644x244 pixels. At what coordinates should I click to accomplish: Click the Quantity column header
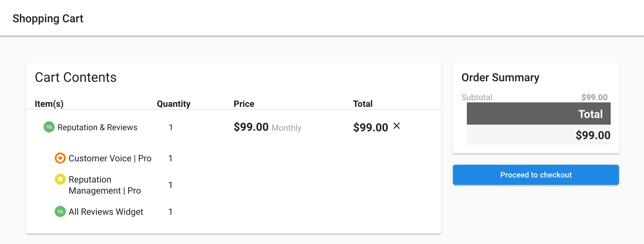174,104
